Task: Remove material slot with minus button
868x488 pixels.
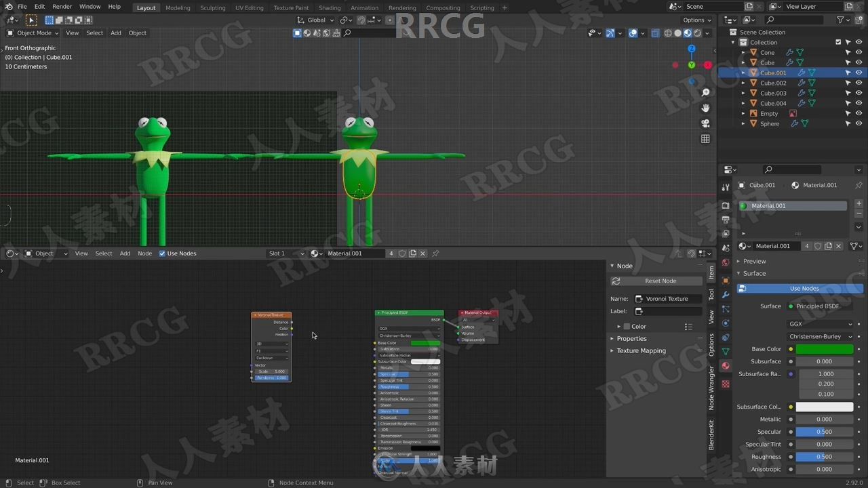Action: (859, 213)
